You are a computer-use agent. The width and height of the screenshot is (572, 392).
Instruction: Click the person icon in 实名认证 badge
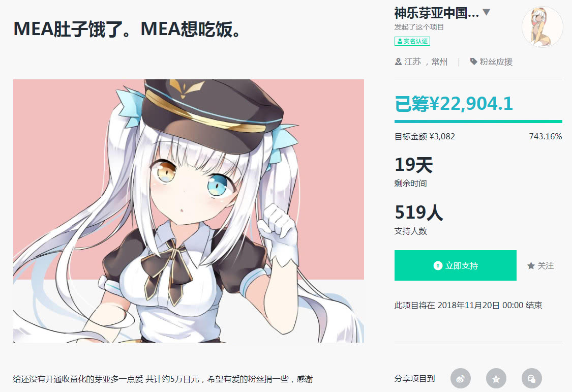tap(400, 41)
